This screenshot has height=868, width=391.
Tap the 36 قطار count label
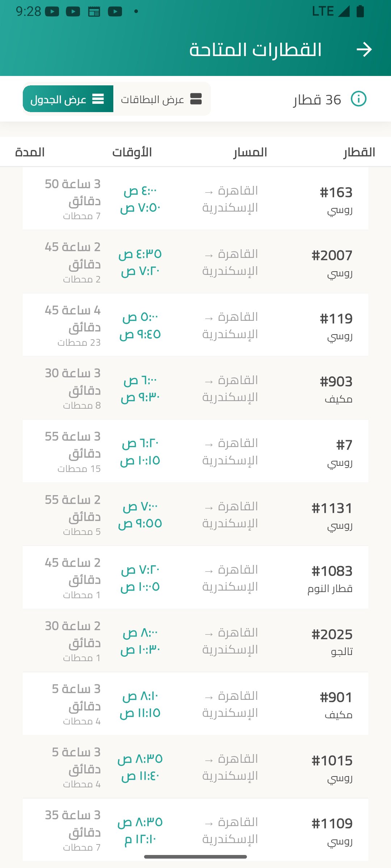point(317,99)
